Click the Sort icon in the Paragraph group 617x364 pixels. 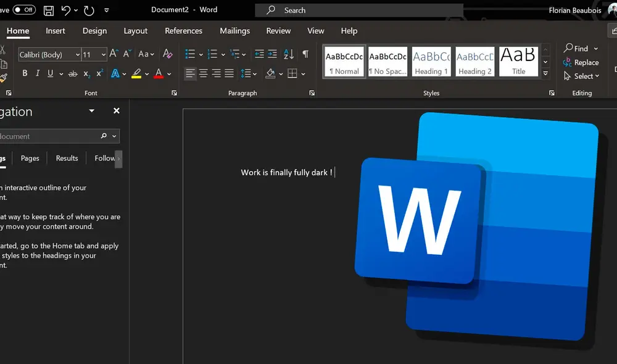click(289, 54)
